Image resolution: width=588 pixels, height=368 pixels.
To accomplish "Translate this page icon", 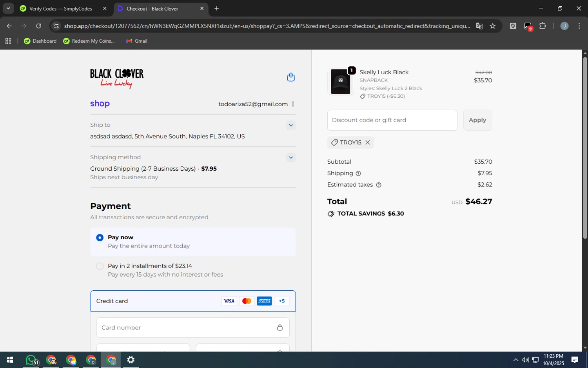I will coord(479,26).
